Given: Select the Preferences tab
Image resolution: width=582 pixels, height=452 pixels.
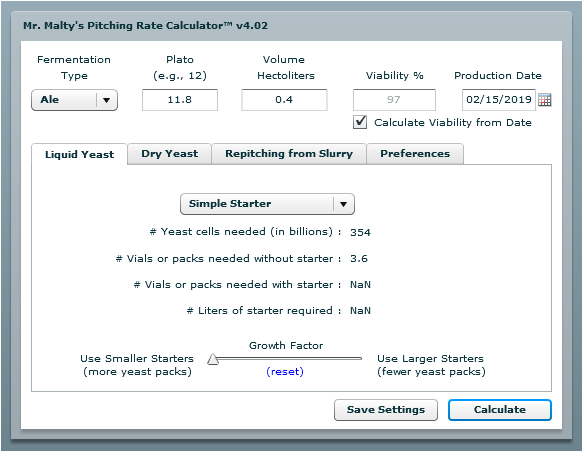Looking at the screenshot, I should (x=415, y=154).
